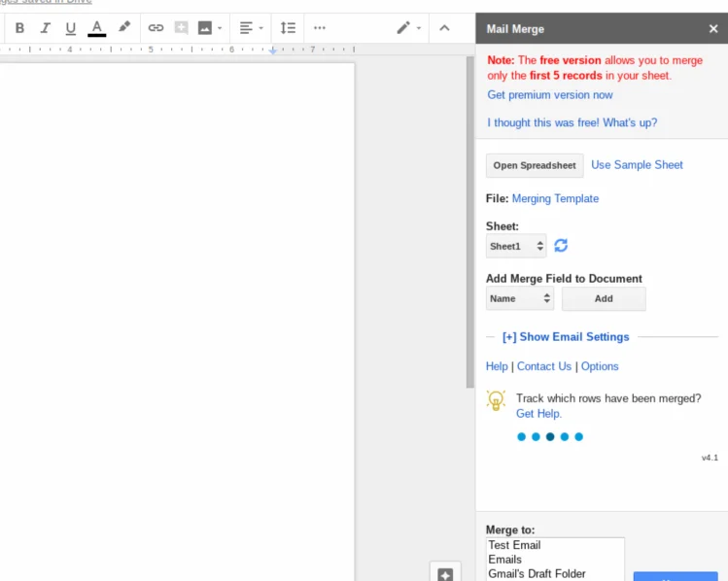The height and width of the screenshot is (581, 728).
Task: Open the Name merge field dropdown
Action: (x=520, y=298)
